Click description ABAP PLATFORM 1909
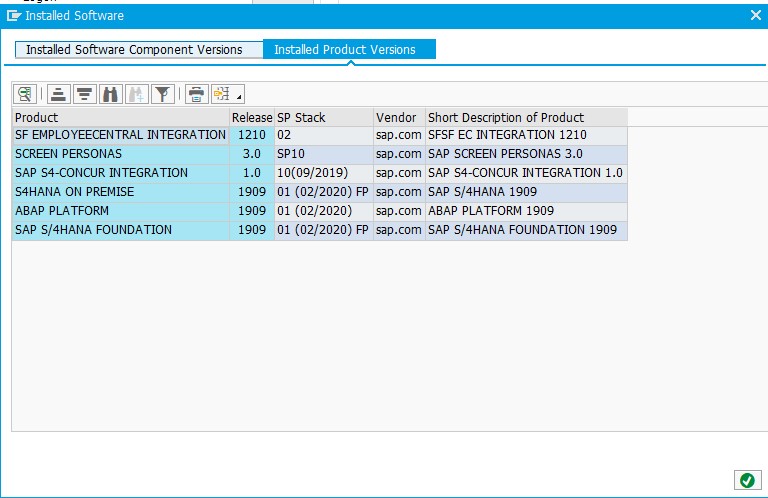This screenshot has width=768, height=498. click(526, 211)
